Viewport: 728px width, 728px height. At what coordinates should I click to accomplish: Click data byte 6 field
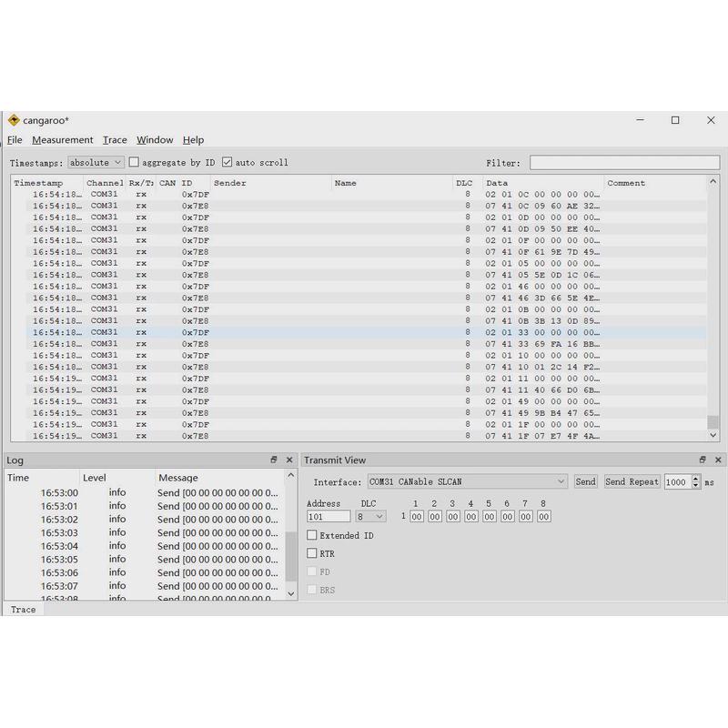click(507, 516)
